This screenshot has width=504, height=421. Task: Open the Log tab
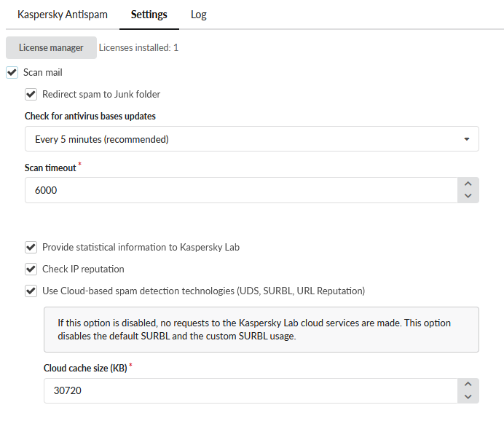(199, 15)
